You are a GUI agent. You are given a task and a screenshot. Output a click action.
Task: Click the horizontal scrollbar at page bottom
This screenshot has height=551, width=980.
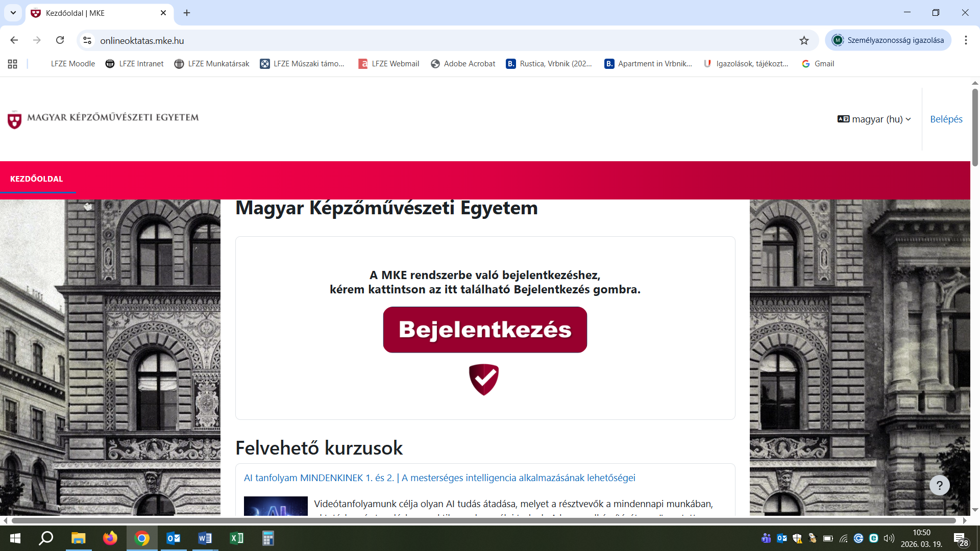pos(483,520)
